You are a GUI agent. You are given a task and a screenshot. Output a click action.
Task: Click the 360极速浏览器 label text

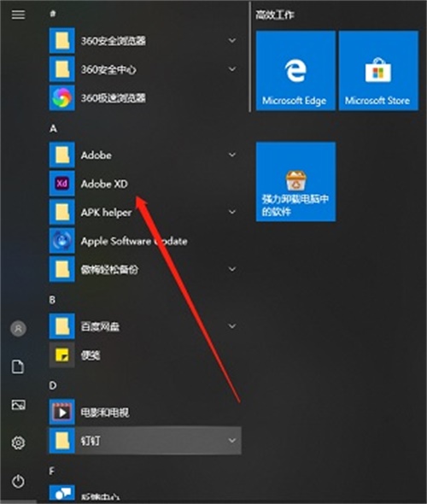tap(113, 98)
